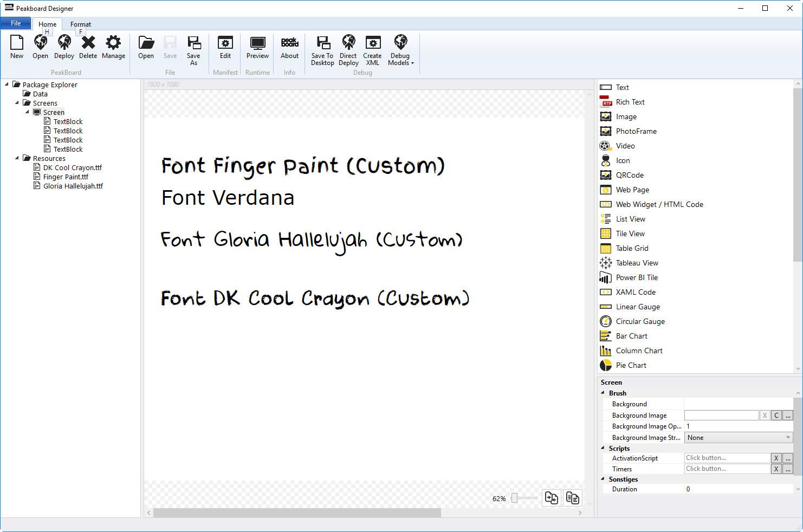Collapse the Scripts property section

tap(603, 448)
